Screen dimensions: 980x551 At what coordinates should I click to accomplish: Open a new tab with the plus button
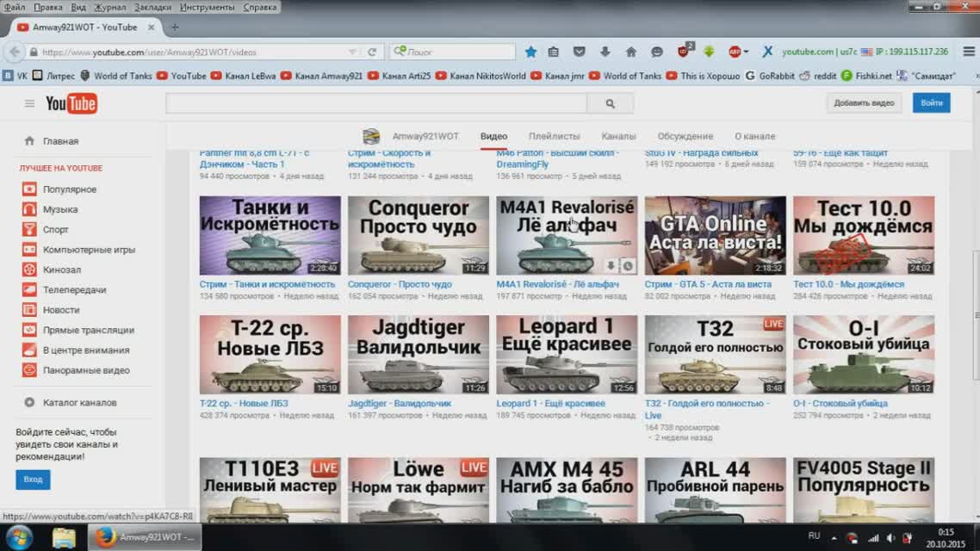[174, 28]
